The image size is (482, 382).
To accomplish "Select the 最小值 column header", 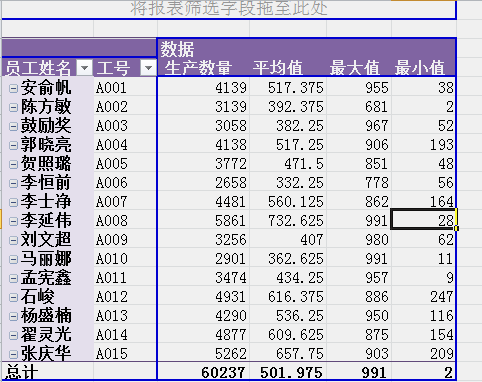I will click(x=423, y=67).
